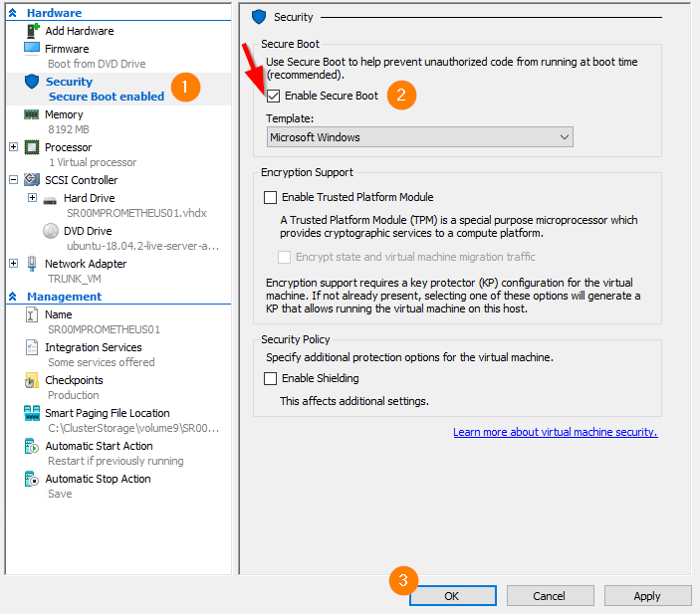The width and height of the screenshot is (700, 614).
Task: Click 'ubuntu-18.04.2-live-server-a...' image name
Action: (142, 246)
